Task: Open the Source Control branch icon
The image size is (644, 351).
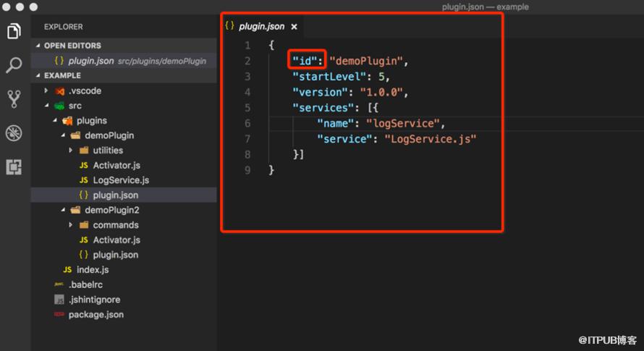Action: [14, 99]
